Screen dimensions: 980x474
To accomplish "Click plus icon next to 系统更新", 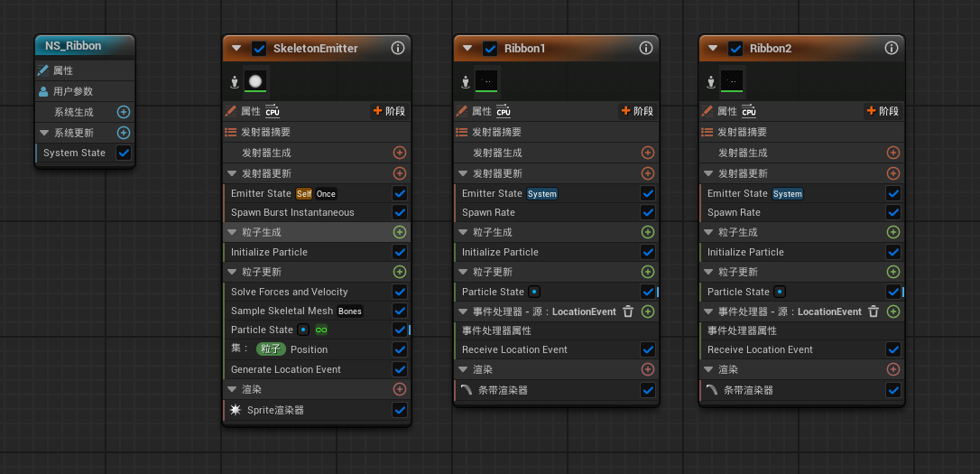I will click(124, 133).
